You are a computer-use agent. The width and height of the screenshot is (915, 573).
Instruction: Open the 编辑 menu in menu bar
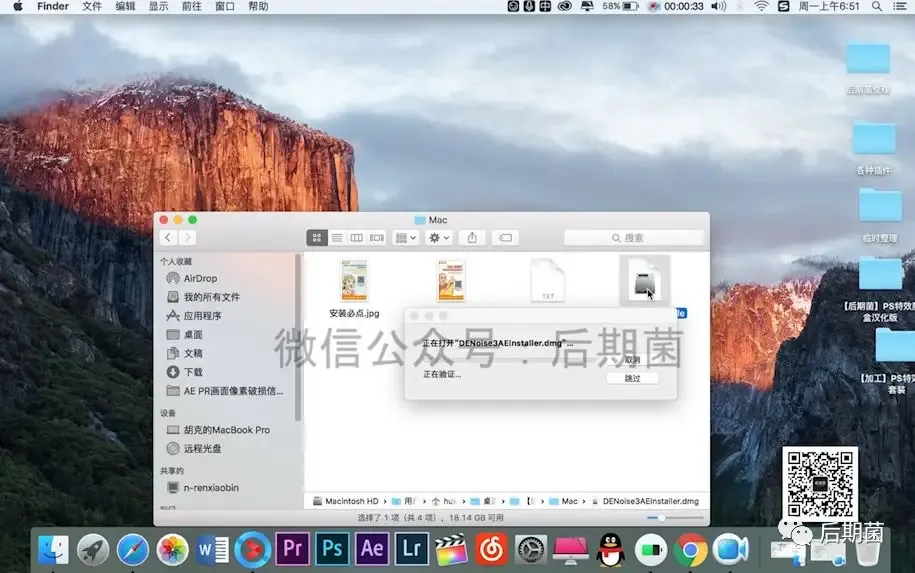point(125,6)
